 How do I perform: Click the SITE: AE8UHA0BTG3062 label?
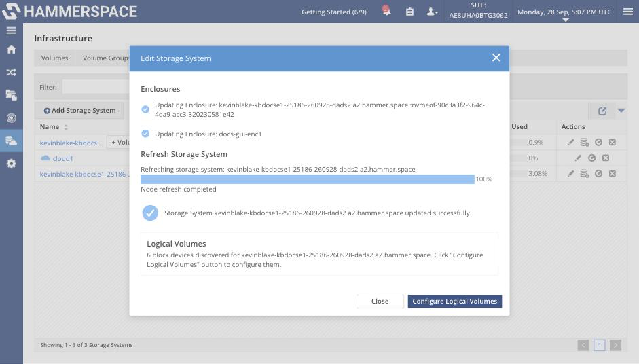pyautogui.click(x=479, y=11)
